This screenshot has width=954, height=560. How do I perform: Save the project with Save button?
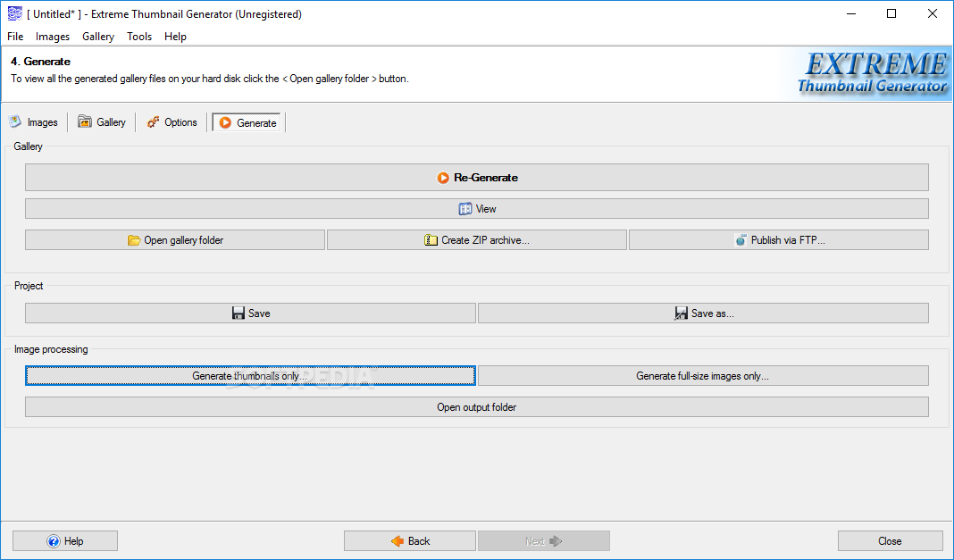(250, 313)
